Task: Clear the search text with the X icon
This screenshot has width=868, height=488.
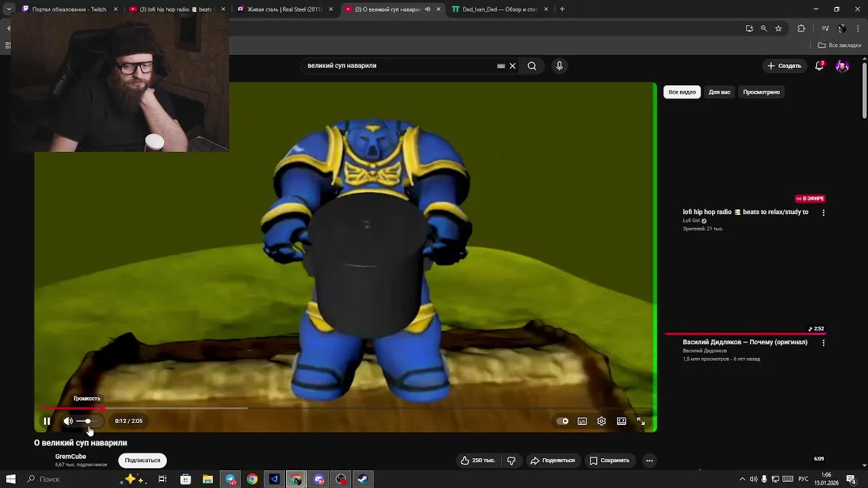Action: tap(513, 66)
